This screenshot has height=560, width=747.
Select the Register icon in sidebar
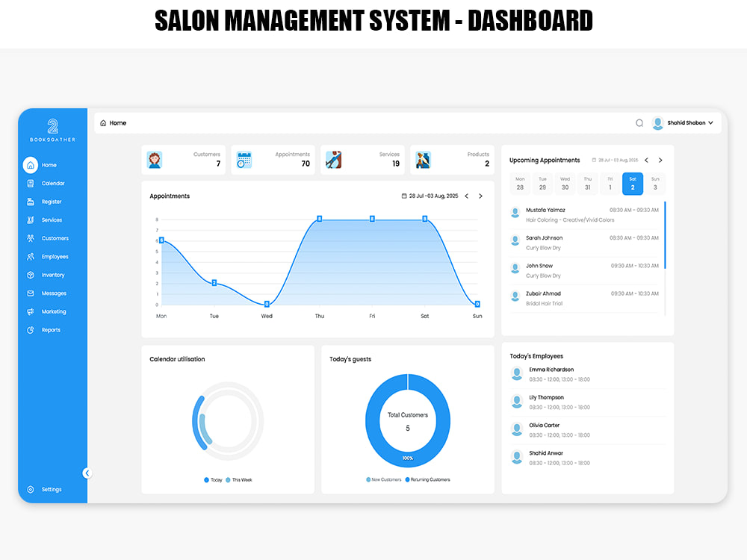[x=31, y=202]
